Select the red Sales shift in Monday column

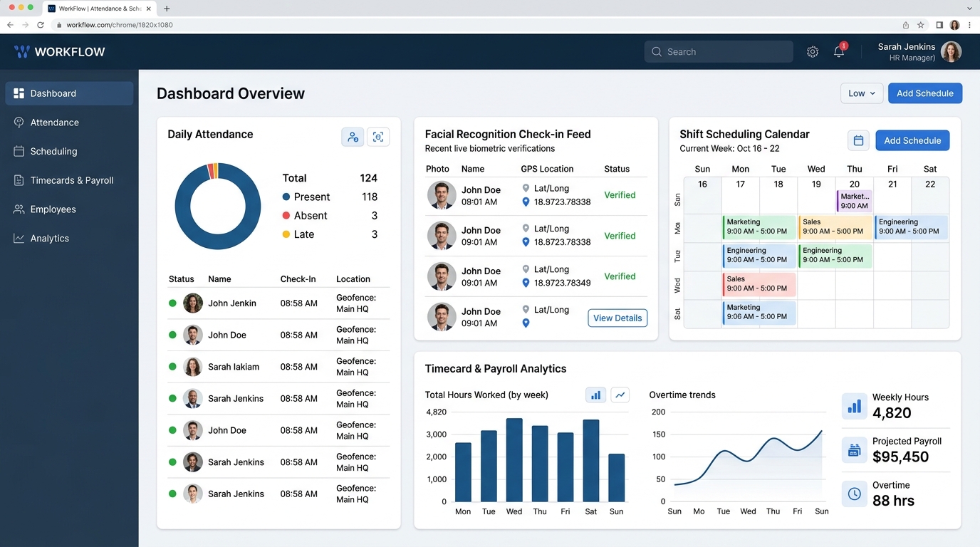coord(759,283)
